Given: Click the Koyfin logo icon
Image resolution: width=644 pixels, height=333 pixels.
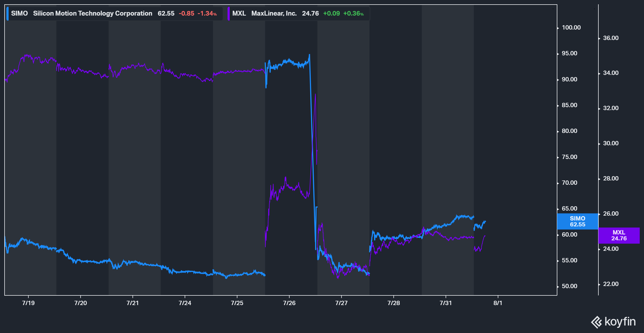Looking at the screenshot, I should click(x=596, y=322).
